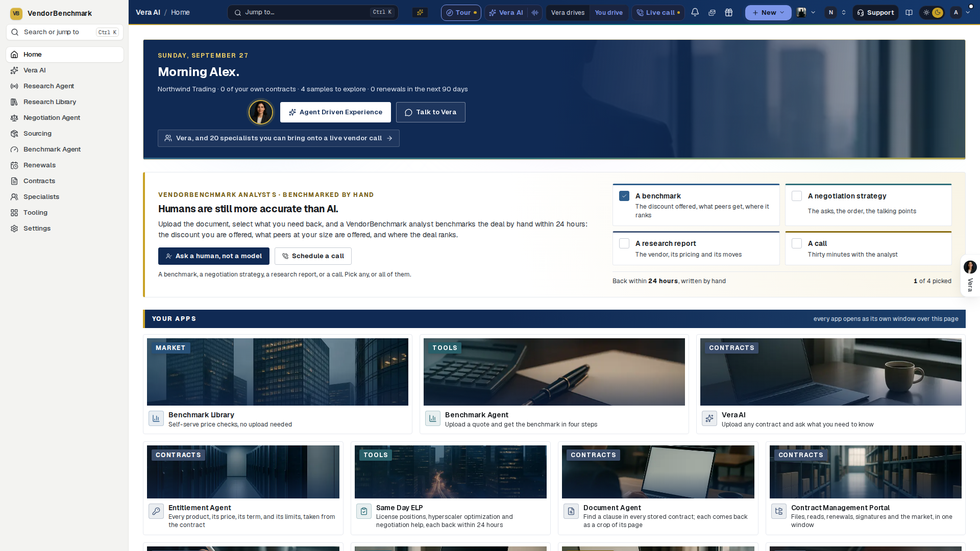980x551 pixels.
Task: Click the '1 of 4 picked' counter
Action: (933, 281)
